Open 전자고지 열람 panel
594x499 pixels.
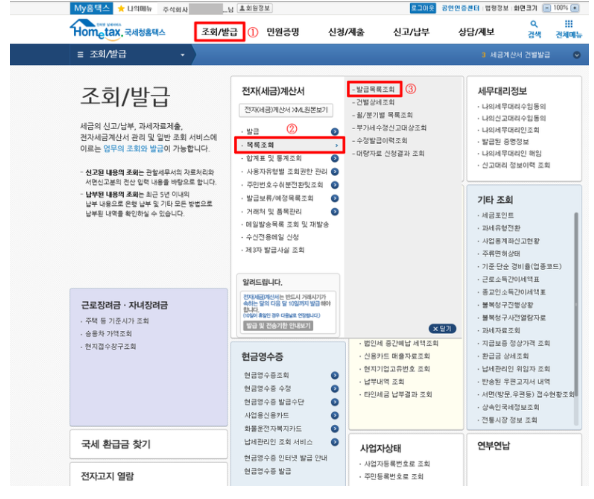pyautogui.click(x=148, y=474)
